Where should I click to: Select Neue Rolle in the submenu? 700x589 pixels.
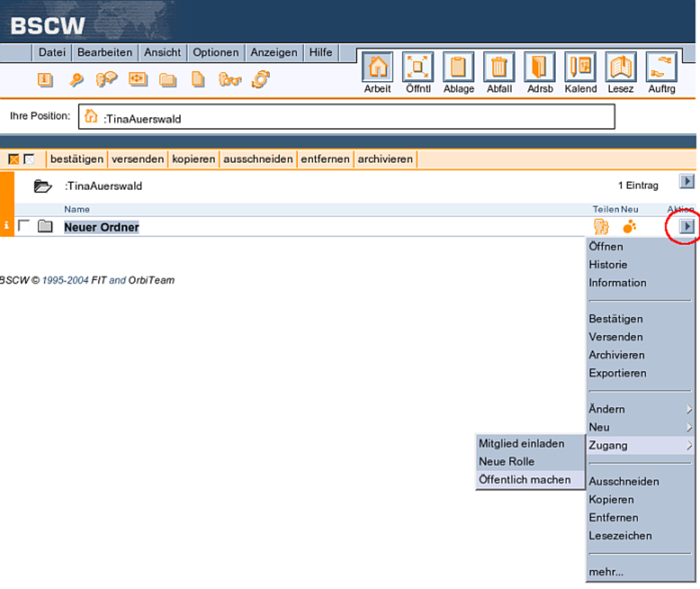[x=530, y=462]
